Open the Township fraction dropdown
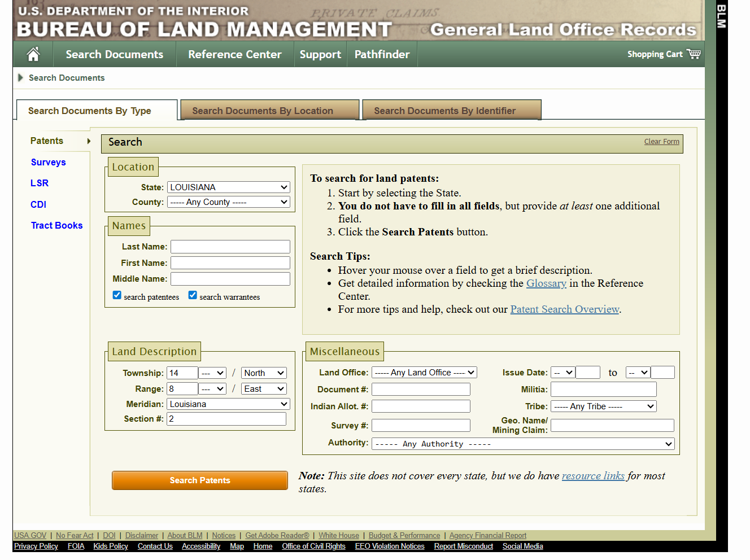The image size is (750, 560). point(213,373)
